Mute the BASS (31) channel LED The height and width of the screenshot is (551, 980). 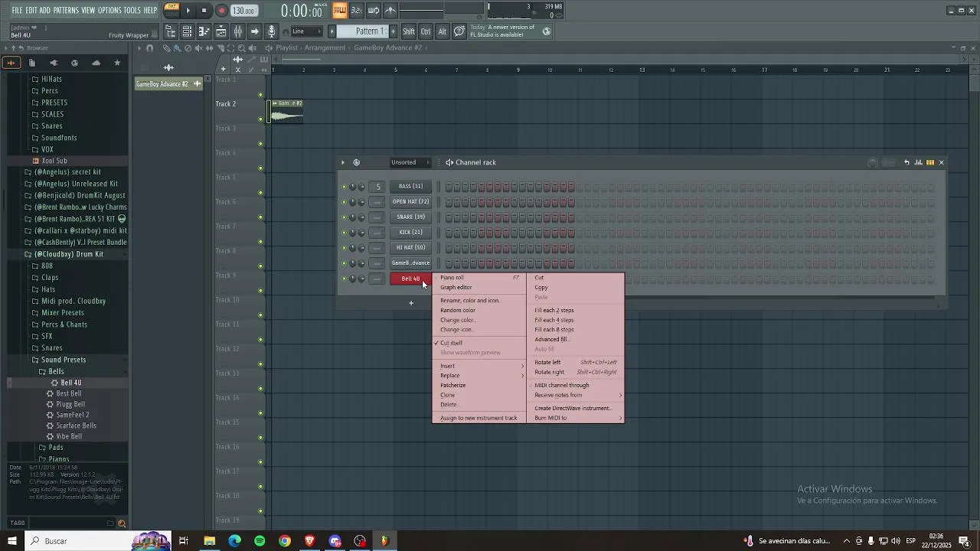pyautogui.click(x=344, y=187)
